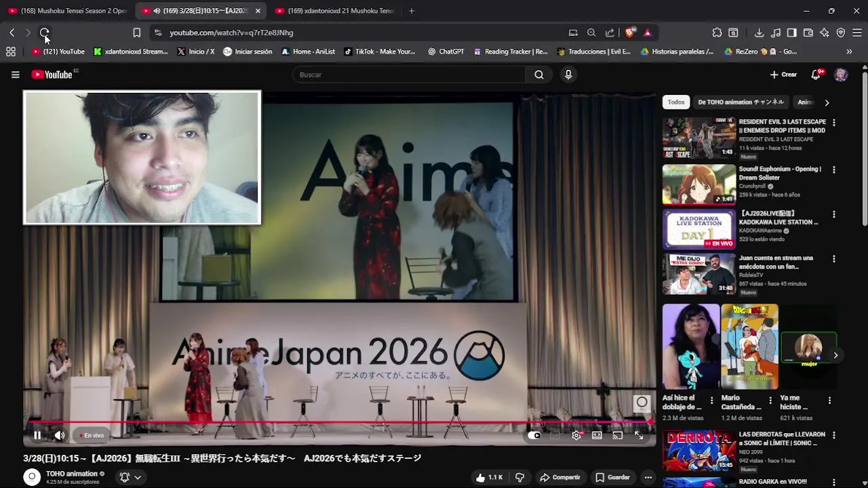Open Así hice el doblaje short
Screen dimensions: 868x488
tap(691, 346)
